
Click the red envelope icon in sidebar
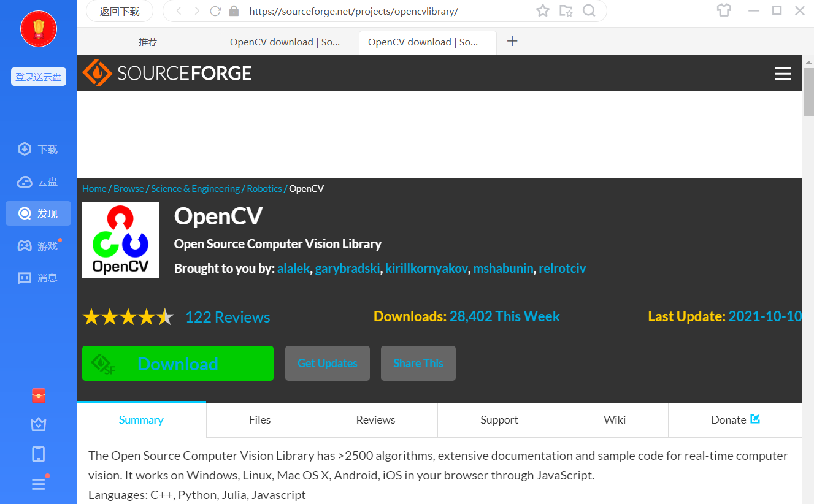tap(39, 396)
